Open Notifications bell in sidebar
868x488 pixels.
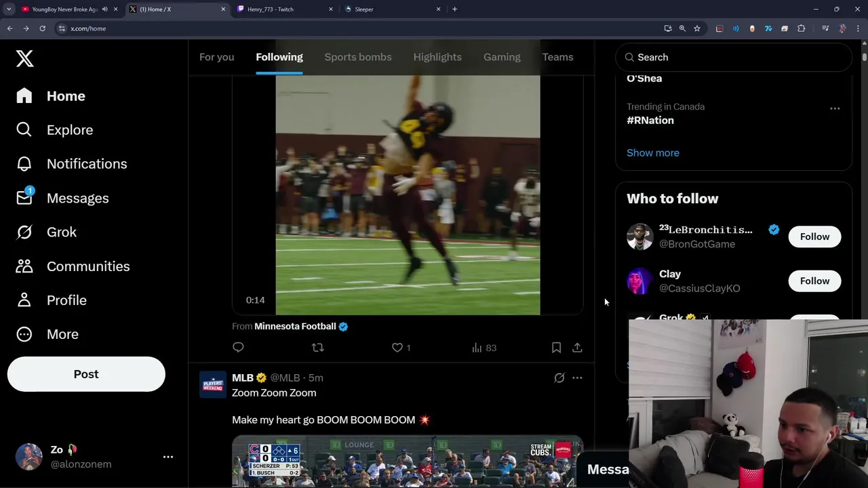(24, 164)
